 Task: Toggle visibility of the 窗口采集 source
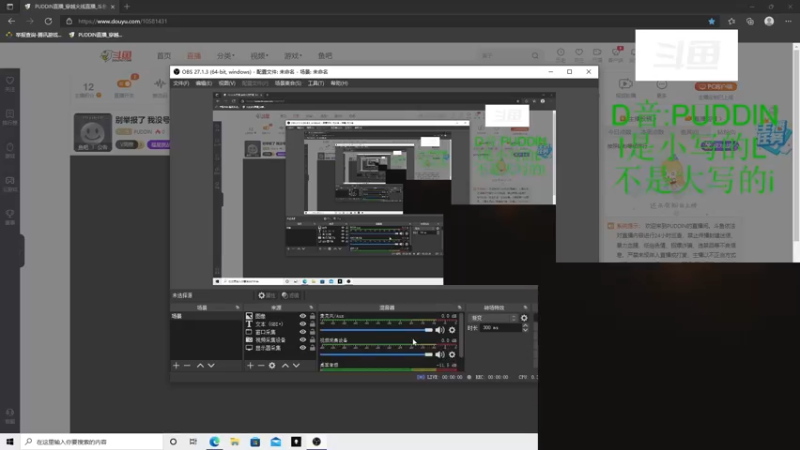tap(303, 332)
